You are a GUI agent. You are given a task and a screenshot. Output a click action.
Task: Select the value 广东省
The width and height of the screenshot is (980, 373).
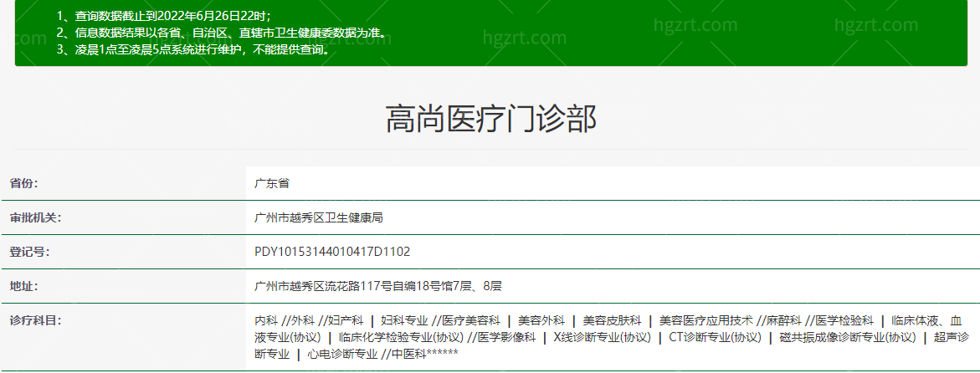coord(272,184)
